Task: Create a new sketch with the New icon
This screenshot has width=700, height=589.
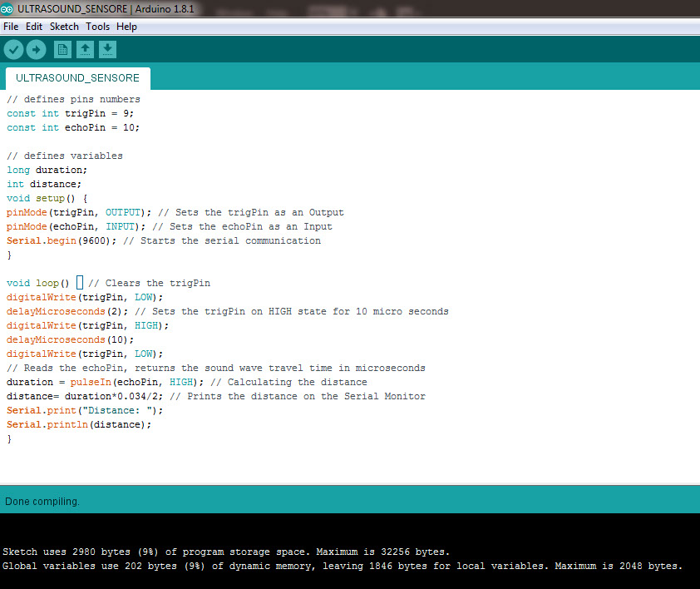Action: click(x=62, y=50)
